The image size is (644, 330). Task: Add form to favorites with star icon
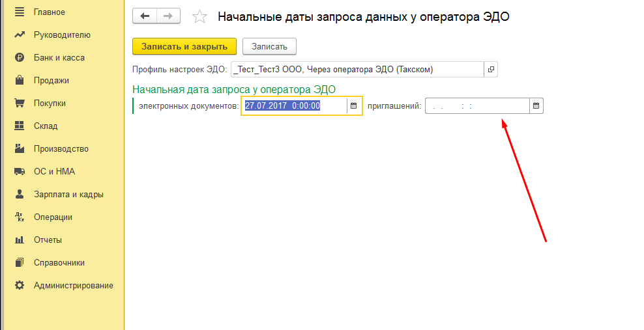click(201, 17)
